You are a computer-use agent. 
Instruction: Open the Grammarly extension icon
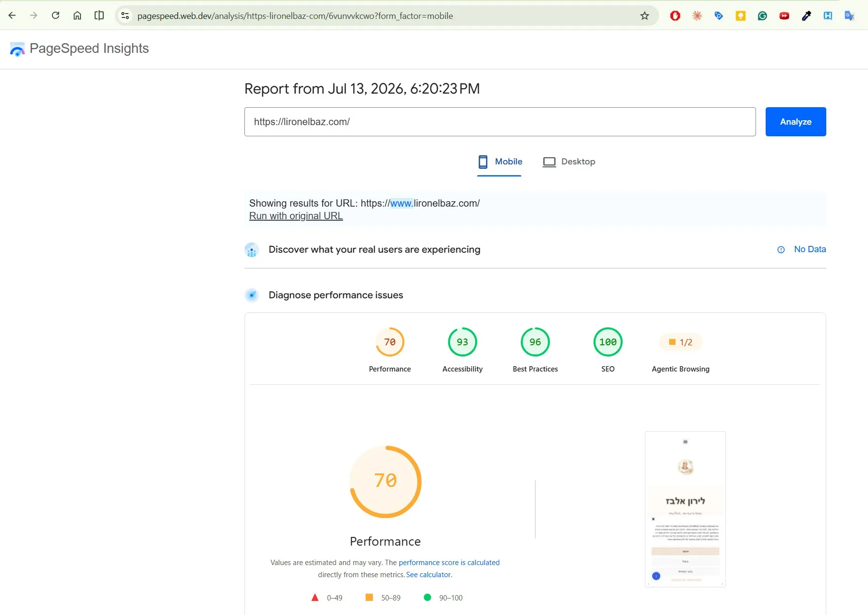(x=762, y=16)
